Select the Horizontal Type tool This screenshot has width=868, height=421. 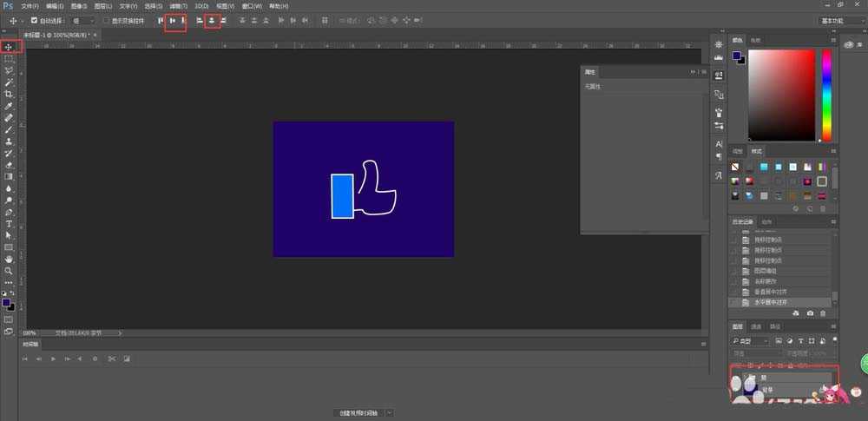10,224
